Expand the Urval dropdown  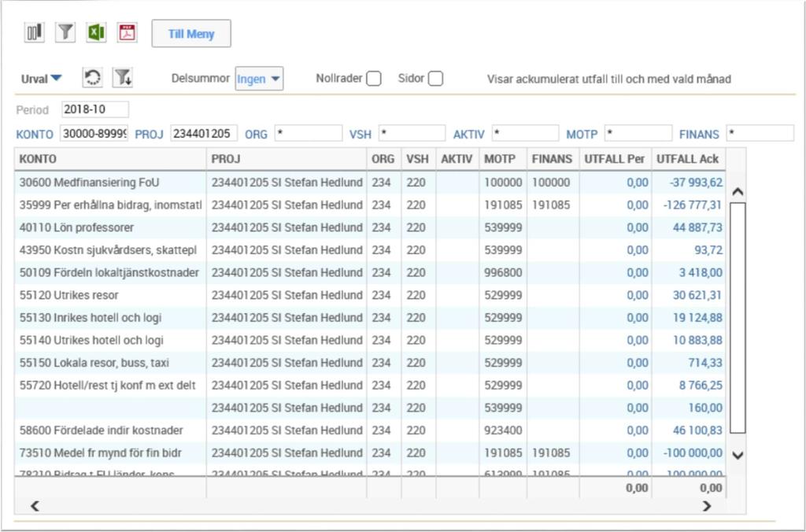(x=41, y=79)
